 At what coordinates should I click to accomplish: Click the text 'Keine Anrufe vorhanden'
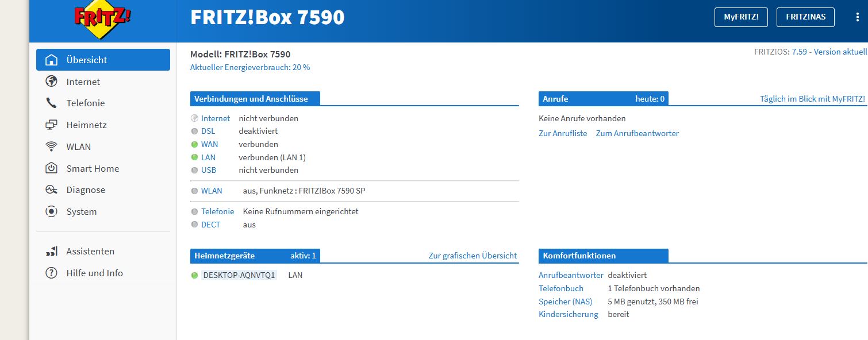click(582, 118)
